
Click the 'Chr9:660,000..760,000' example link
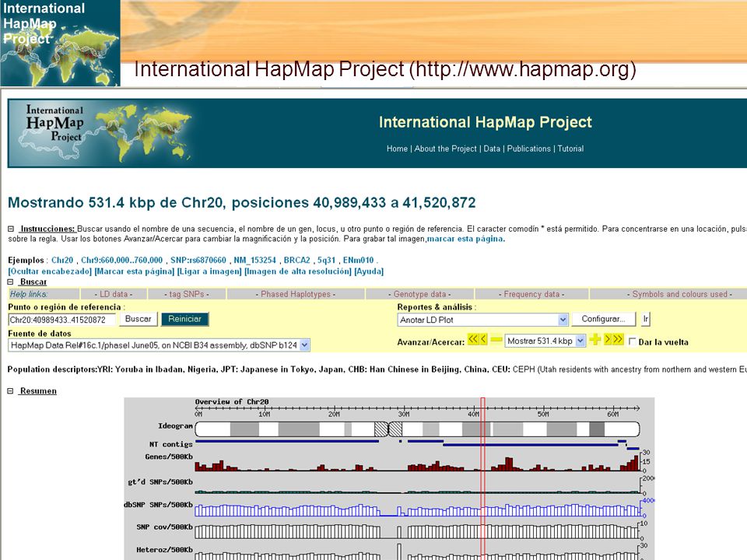click(121, 261)
